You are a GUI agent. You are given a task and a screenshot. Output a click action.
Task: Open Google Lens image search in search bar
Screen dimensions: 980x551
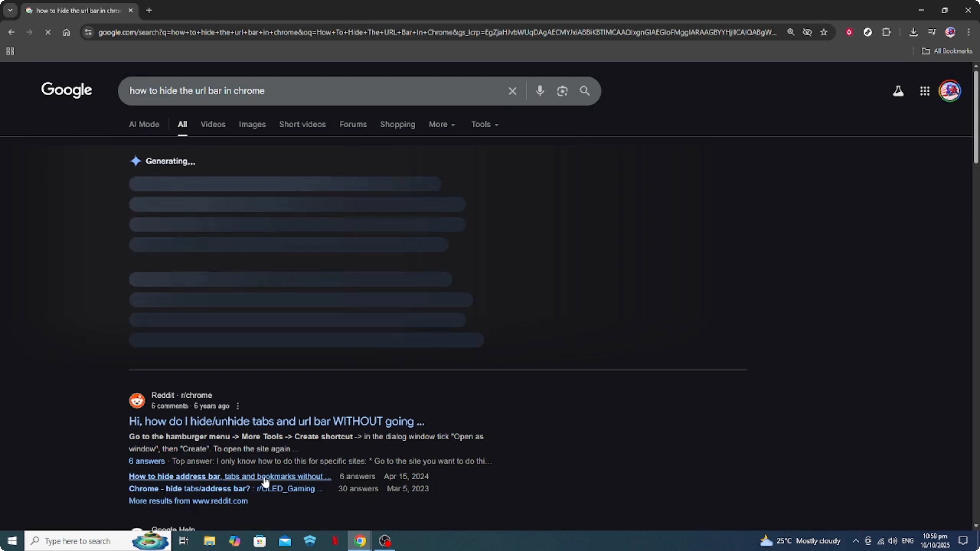pos(562,91)
